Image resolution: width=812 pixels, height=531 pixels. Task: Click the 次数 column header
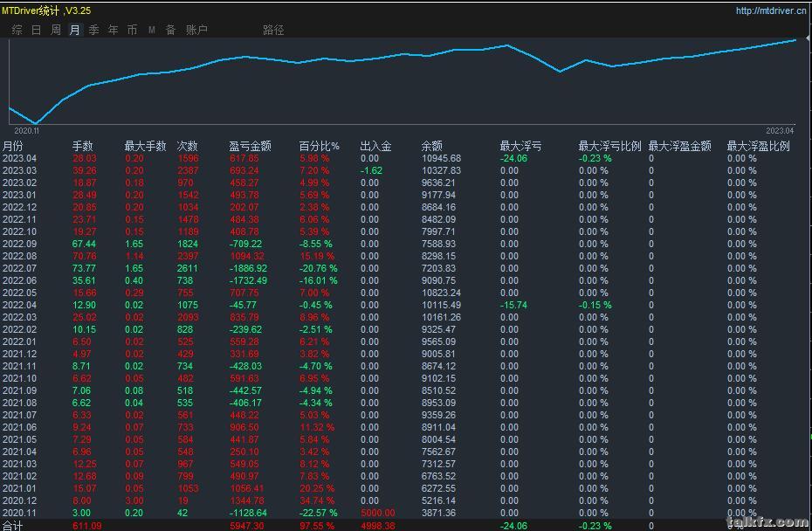coord(188,146)
